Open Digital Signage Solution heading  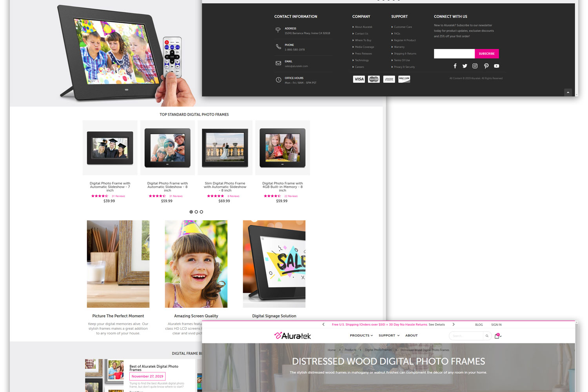tap(274, 316)
